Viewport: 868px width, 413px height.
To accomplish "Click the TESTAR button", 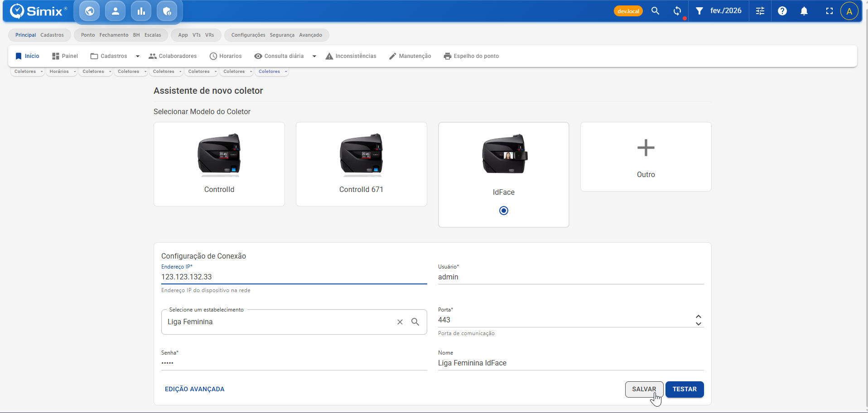I will pos(685,389).
